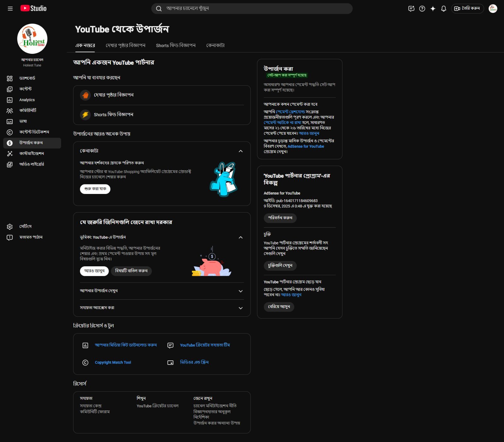Viewport: 504px width, 442px height.
Task: Collapse ভূমিকা: YouTube-এ উপার্জন section
Action: click(x=241, y=237)
